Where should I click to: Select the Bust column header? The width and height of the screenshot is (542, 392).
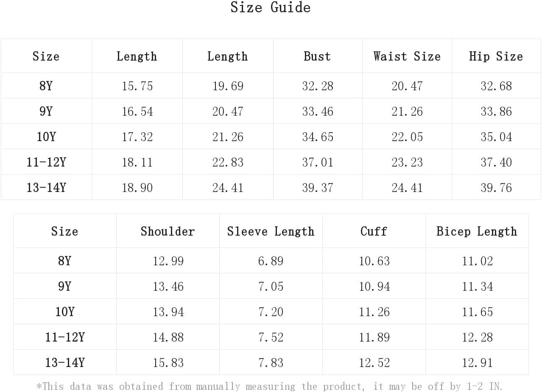pyautogui.click(x=317, y=56)
